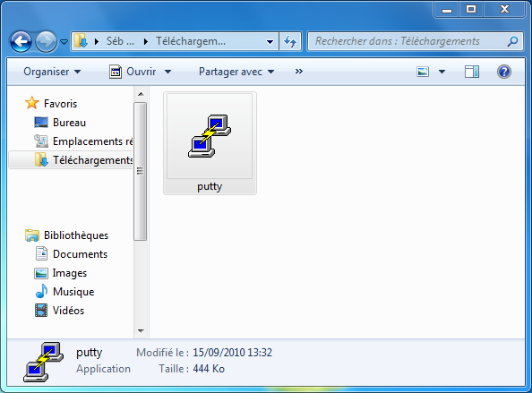Open the view options dropdown arrow
This screenshot has width=532, height=393.
point(442,72)
